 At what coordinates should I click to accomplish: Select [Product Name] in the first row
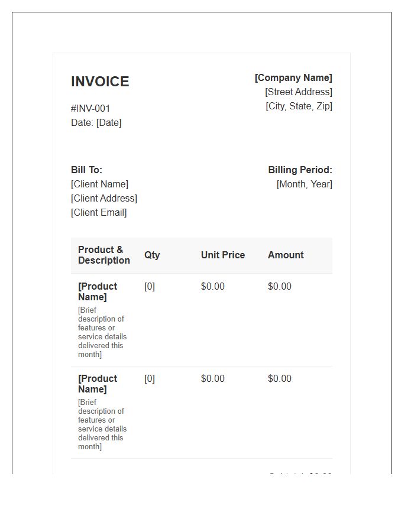point(98,292)
